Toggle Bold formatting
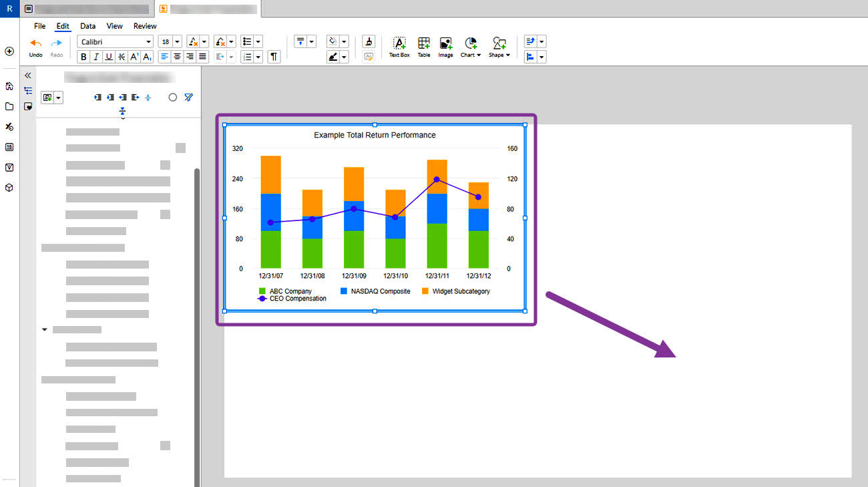This screenshot has width=868, height=487. [x=83, y=57]
